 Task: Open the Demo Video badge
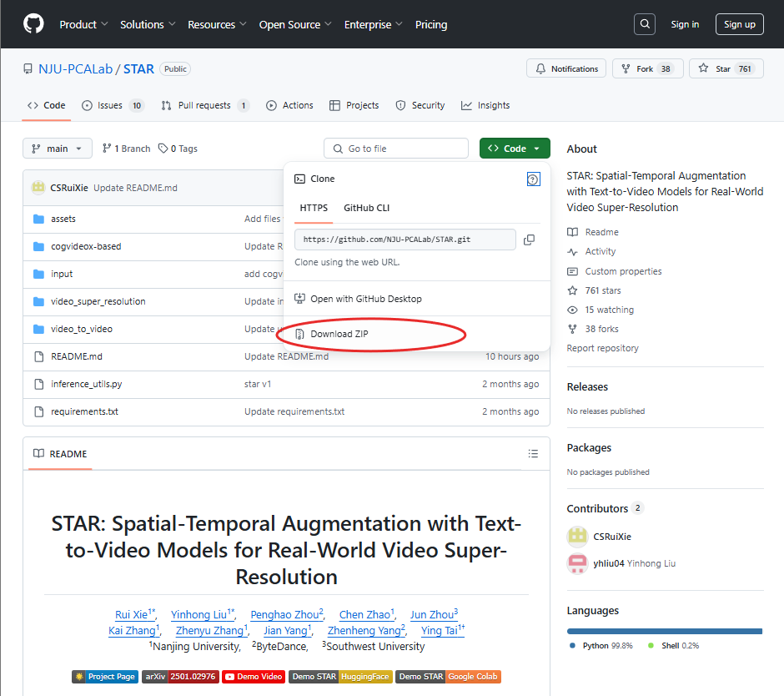[x=254, y=677]
